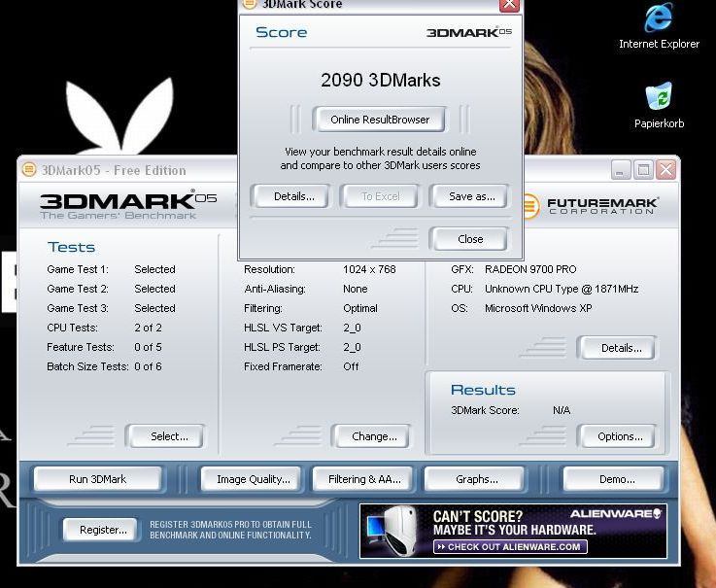The height and width of the screenshot is (588, 716).
Task: Click the Tests section heading
Action: tap(71, 247)
